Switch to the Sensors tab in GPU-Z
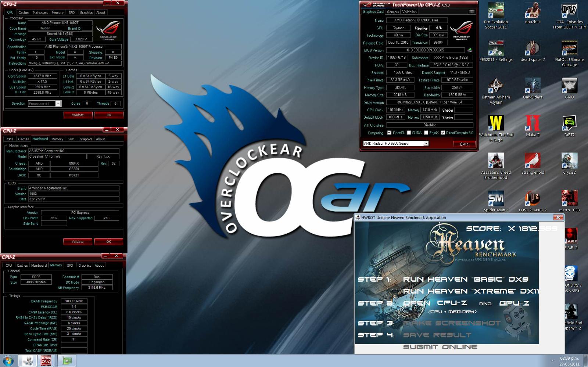 click(393, 12)
